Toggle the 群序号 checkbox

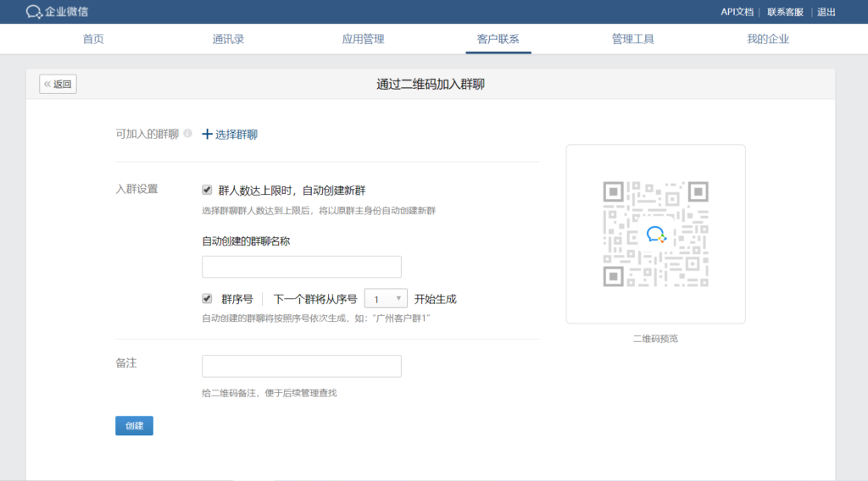207,299
